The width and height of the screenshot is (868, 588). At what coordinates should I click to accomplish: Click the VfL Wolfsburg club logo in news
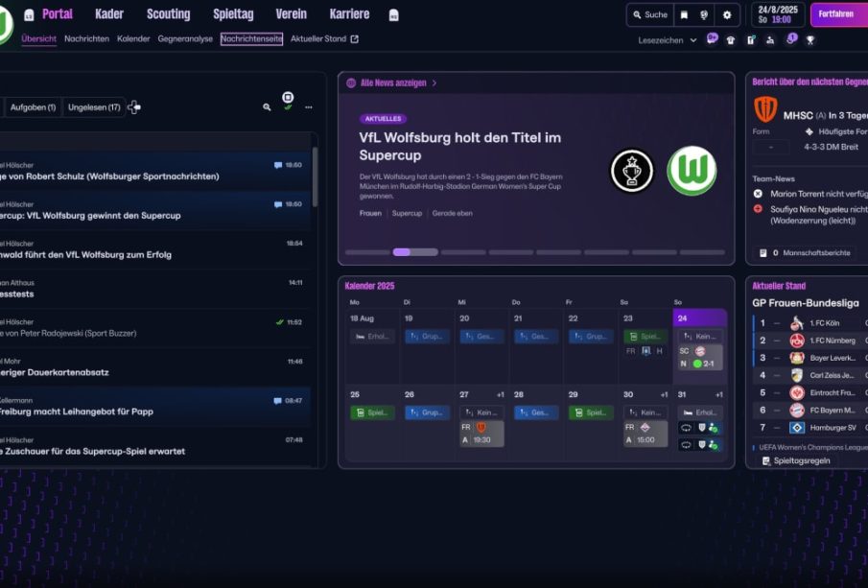click(x=692, y=171)
